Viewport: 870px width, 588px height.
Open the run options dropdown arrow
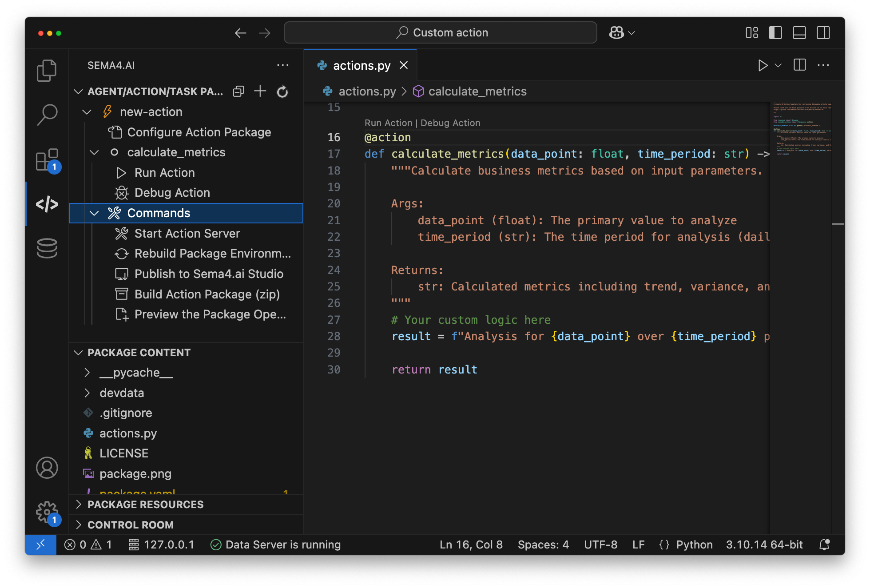(778, 65)
